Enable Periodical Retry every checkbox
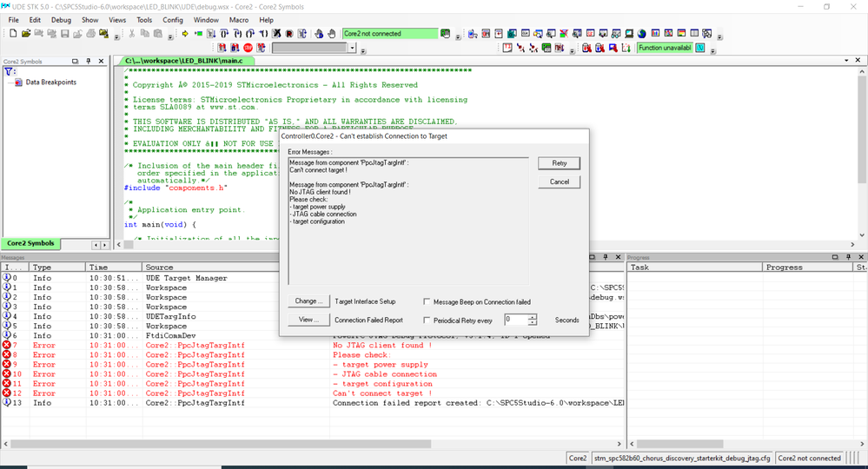Viewport: 868px width, 469px height. [427, 320]
